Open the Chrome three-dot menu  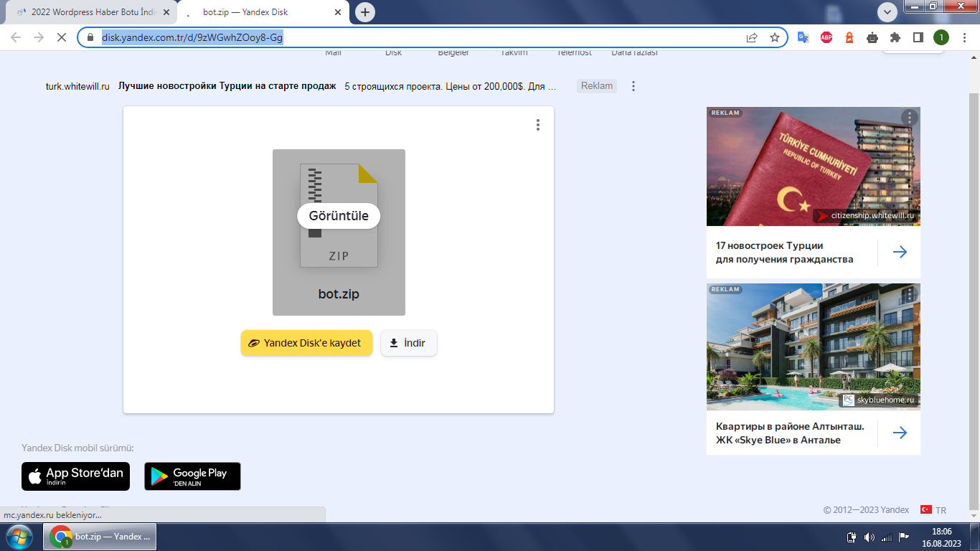(x=963, y=37)
